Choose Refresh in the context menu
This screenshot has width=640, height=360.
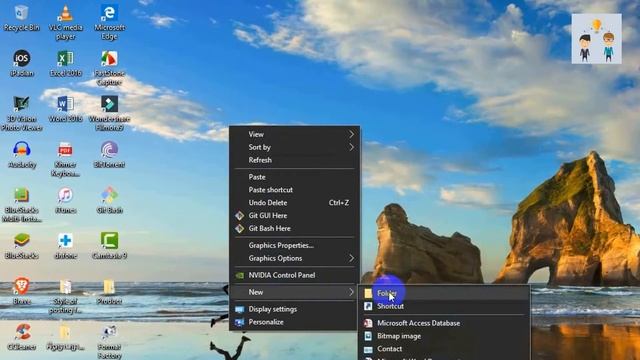pos(294,160)
